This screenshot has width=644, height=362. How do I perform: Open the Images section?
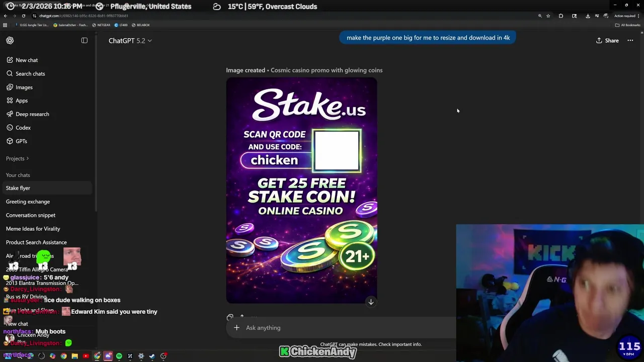20,87
